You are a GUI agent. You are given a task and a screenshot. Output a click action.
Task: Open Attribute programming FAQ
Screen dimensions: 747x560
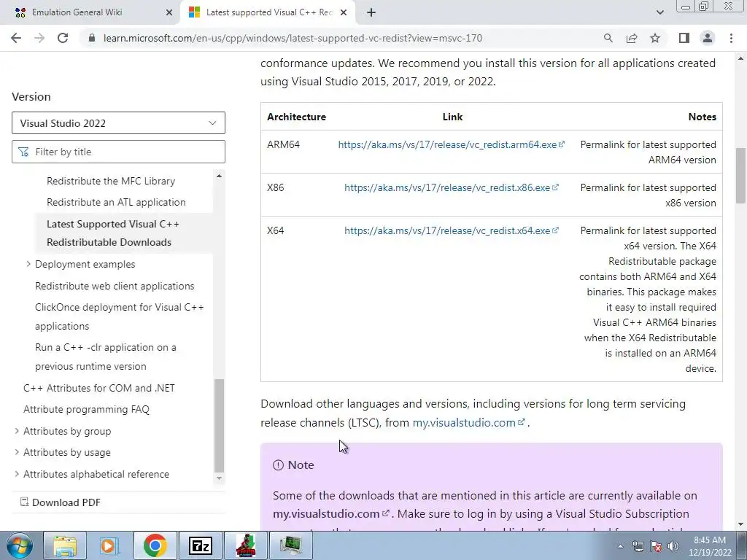coord(86,409)
